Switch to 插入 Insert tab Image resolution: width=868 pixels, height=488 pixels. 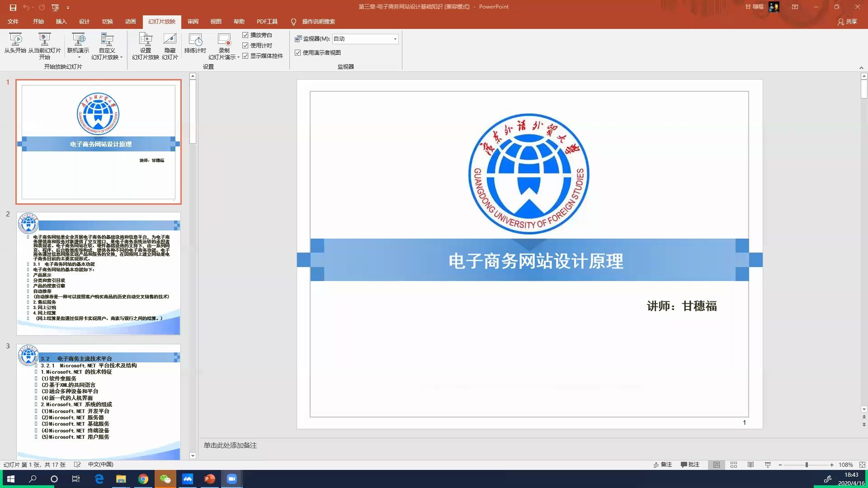(61, 22)
